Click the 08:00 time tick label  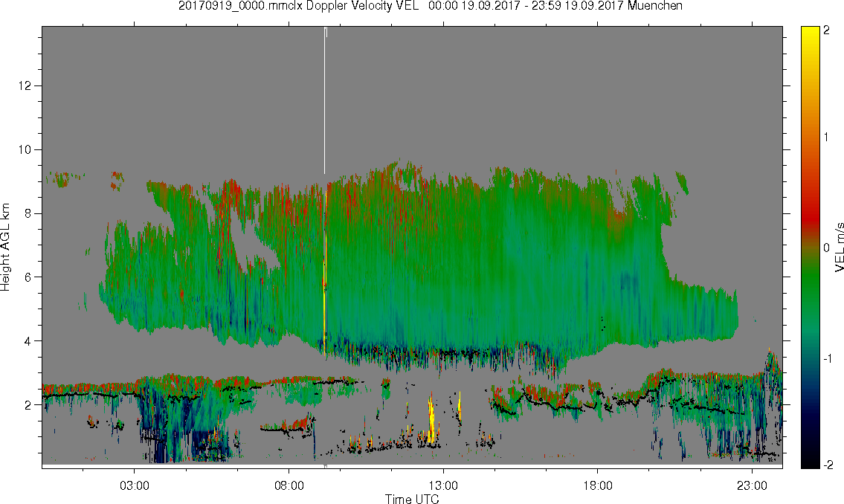tap(289, 485)
